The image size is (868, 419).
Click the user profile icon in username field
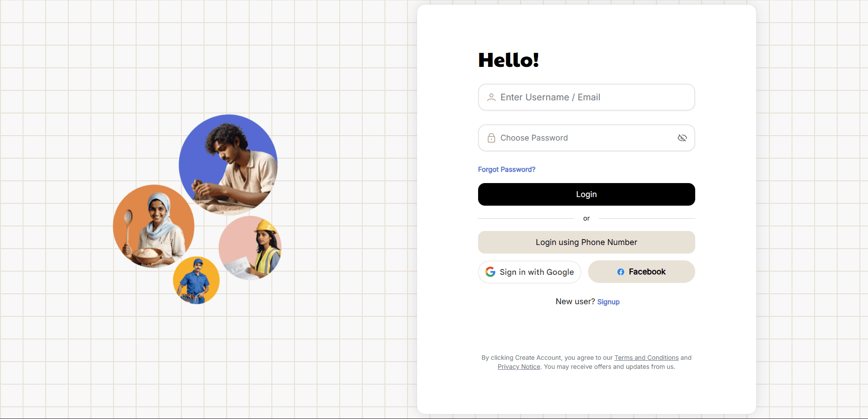491,97
